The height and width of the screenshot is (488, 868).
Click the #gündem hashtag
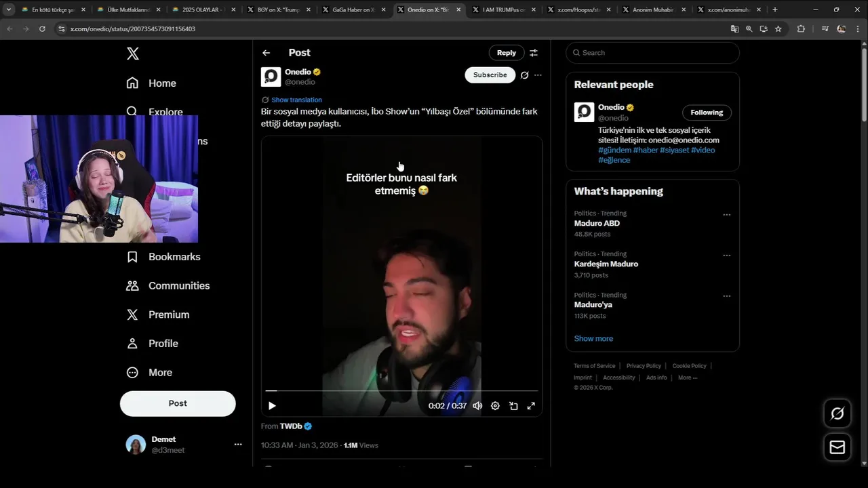pos(614,150)
